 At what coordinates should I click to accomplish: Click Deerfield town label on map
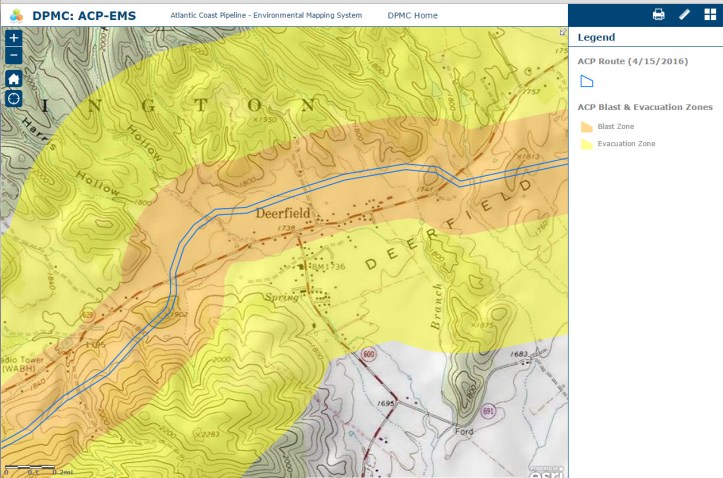(x=283, y=213)
